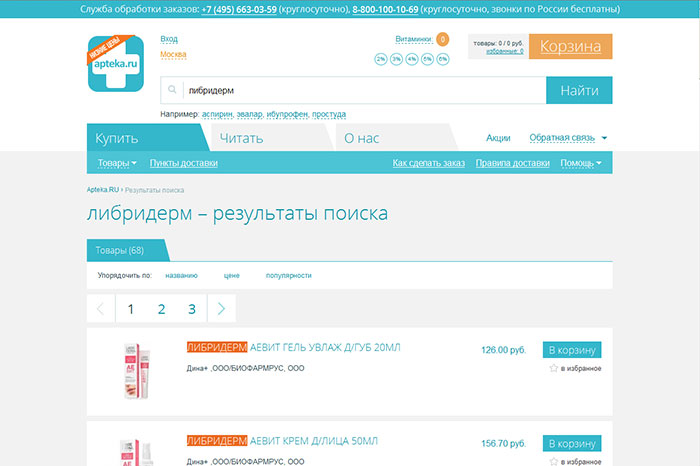Star АЕВИТ КРЕМ Д/ЛИЦА as favorite
Screen dimensions: 700x466
[x=554, y=461]
